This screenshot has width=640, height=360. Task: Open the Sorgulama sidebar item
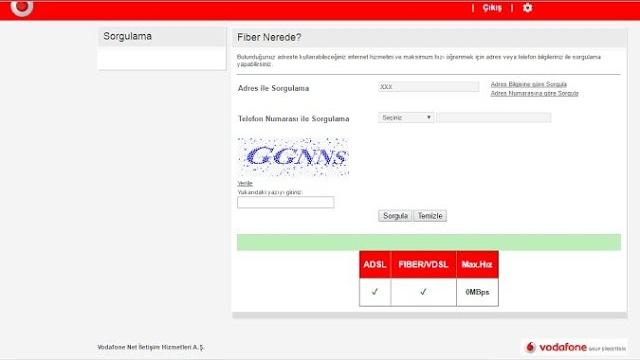point(127,36)
